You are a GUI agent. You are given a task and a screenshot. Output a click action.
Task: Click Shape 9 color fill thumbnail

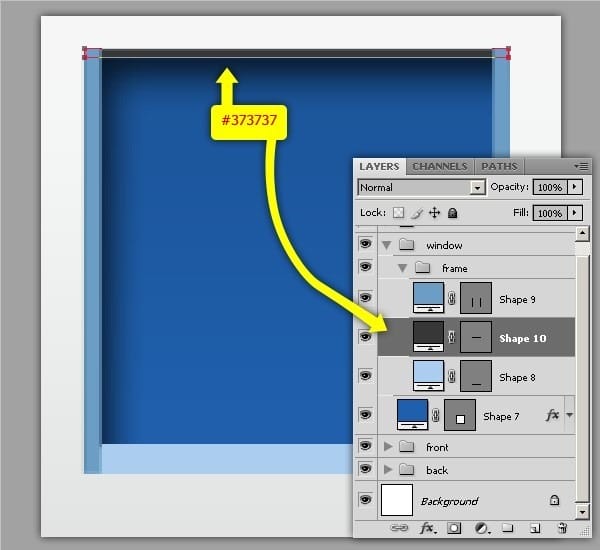[429, 298]
